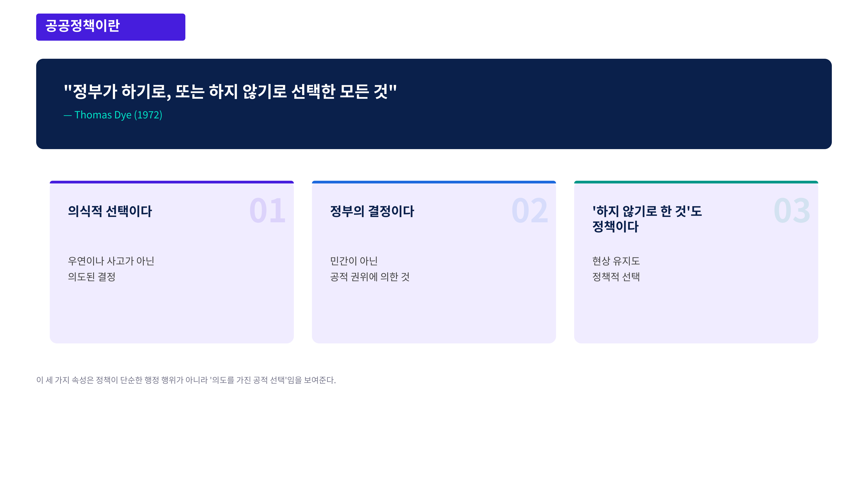Select the faded '03' card number
This screenshot has height=488, width=868.
point(792,211)
